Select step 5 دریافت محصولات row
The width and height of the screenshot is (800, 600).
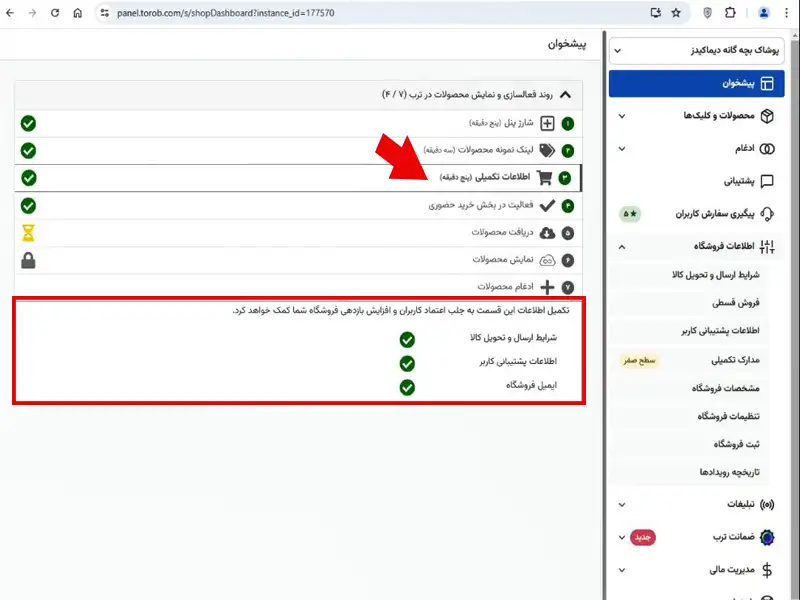298,233
